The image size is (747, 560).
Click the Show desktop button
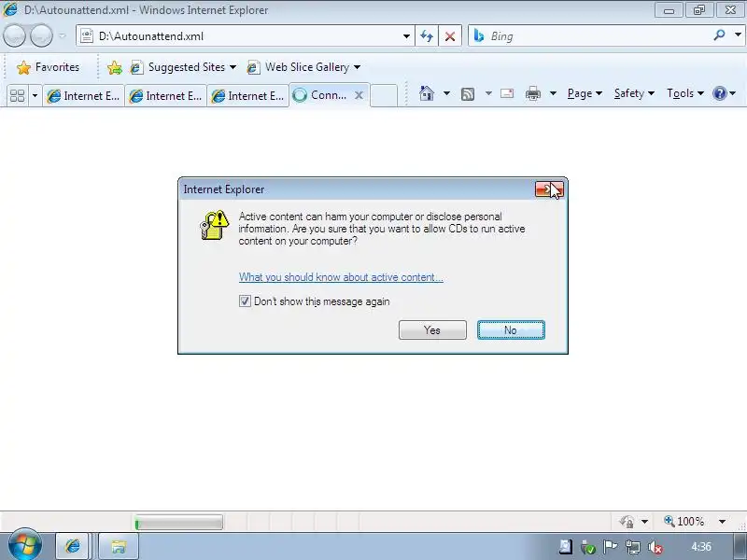click(740, 546)
